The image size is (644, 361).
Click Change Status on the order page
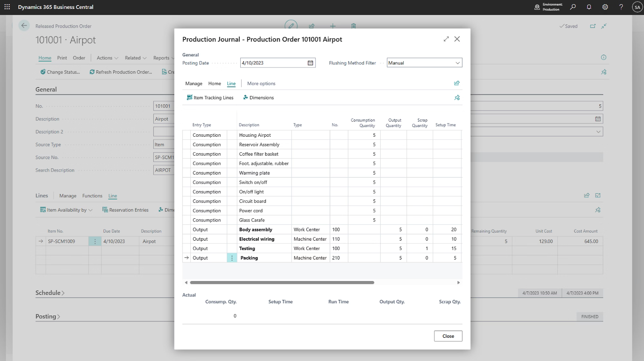point(60,72)
